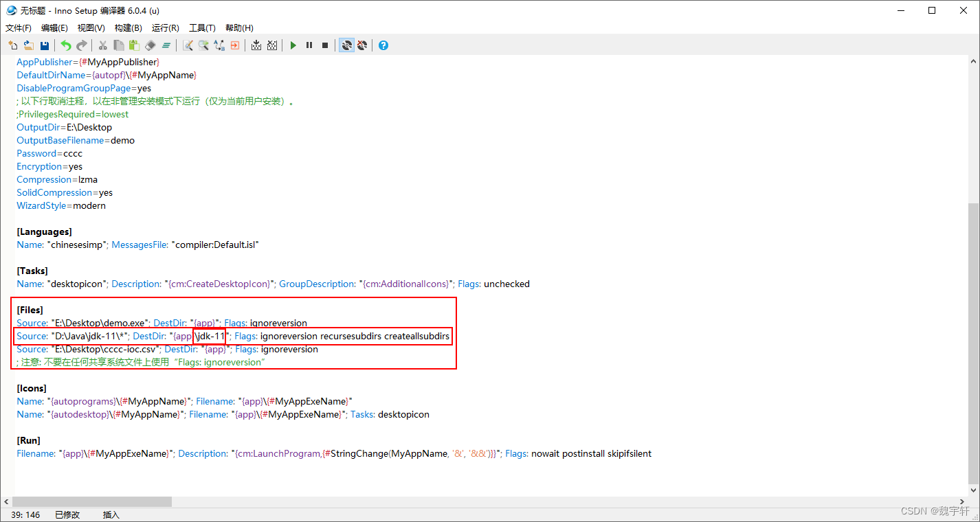
Task: Open the 视图(V) menu
Action: pos(91,27)
